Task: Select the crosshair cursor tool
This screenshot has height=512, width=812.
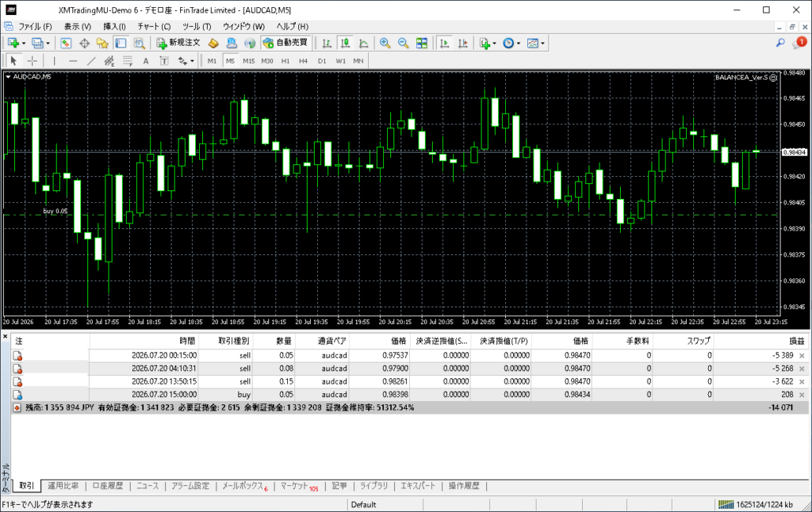Action: click(32, 61)
